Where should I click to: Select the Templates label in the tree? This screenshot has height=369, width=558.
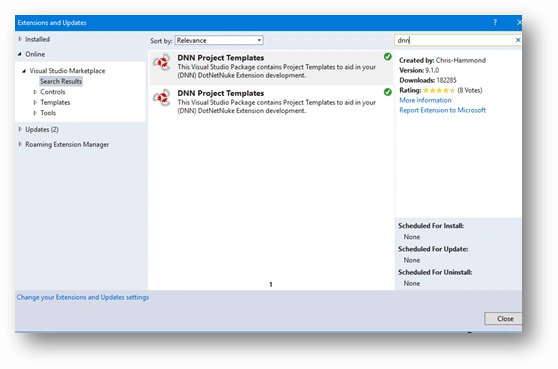coord(55,102)
